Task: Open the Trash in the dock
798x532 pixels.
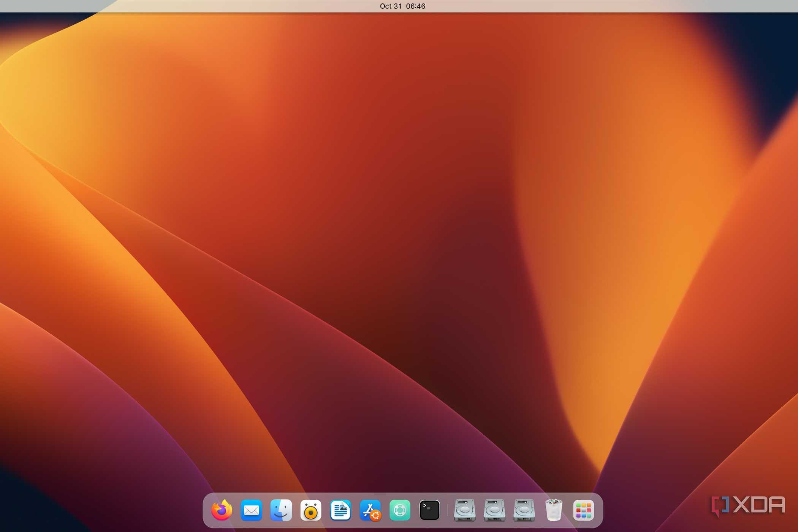Action: point(554,510)
